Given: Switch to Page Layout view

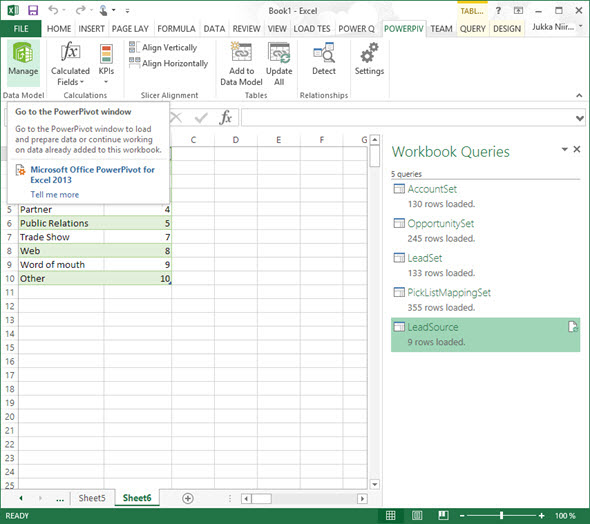Looking at the screenshot, I should tap(417, 515).
